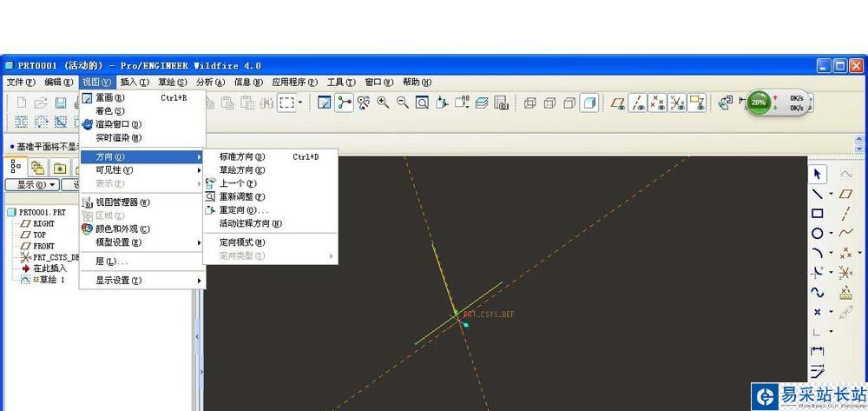
Task: Open dropdown arrow next to Point tool
Action: coord(831,312)
